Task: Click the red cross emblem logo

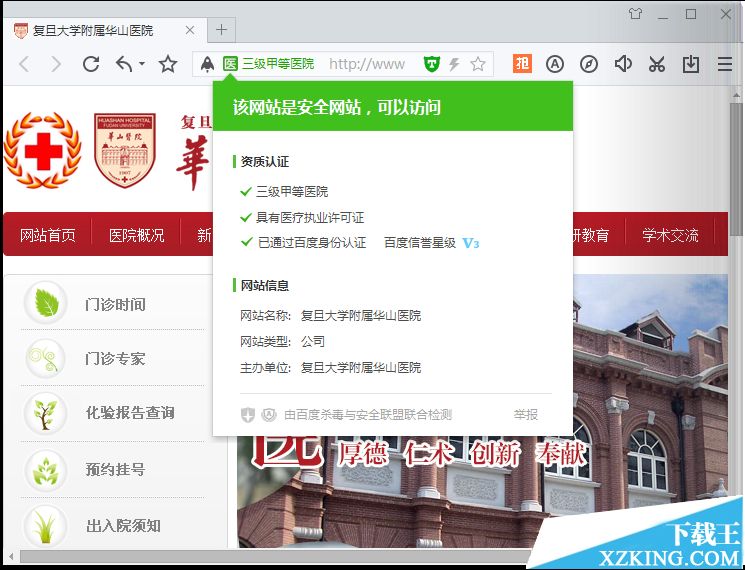Action: pos(43,150)
